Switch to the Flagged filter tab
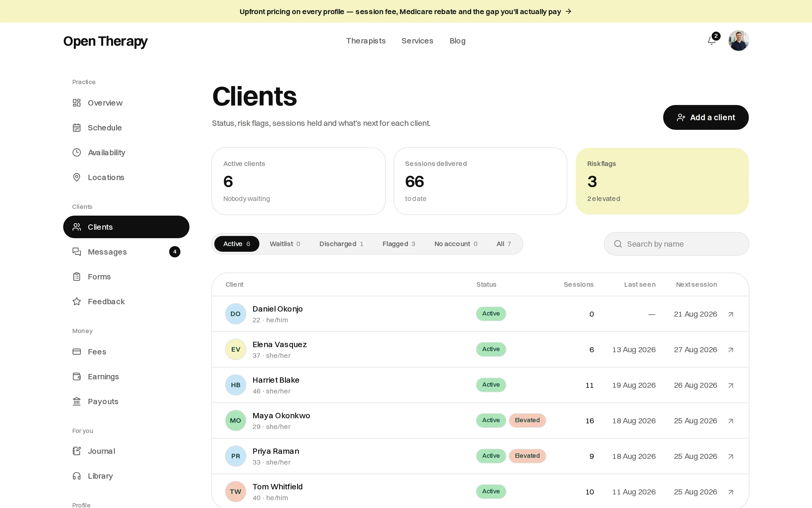812x508 pixels. [x=399, y=244]
